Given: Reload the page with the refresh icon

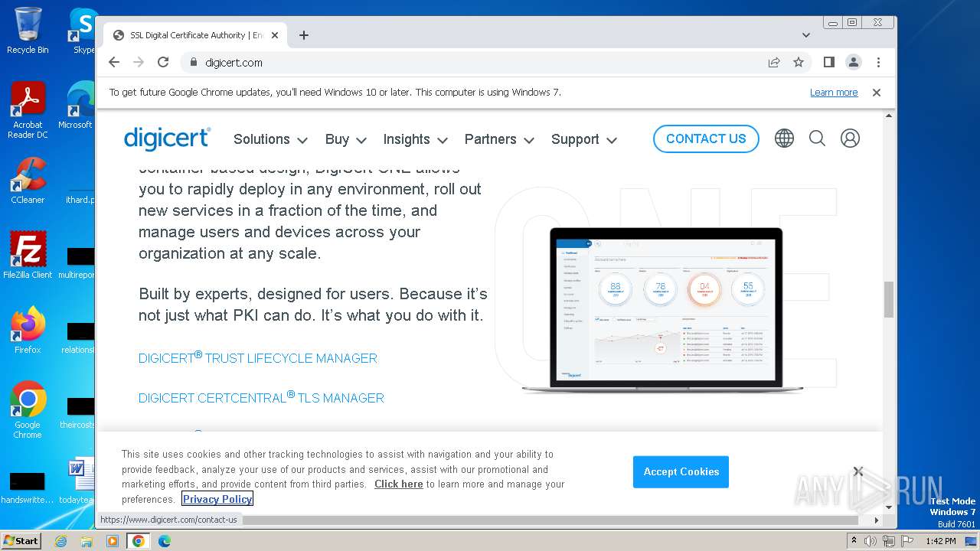Looking at the screenshot, I should (163, 62).
